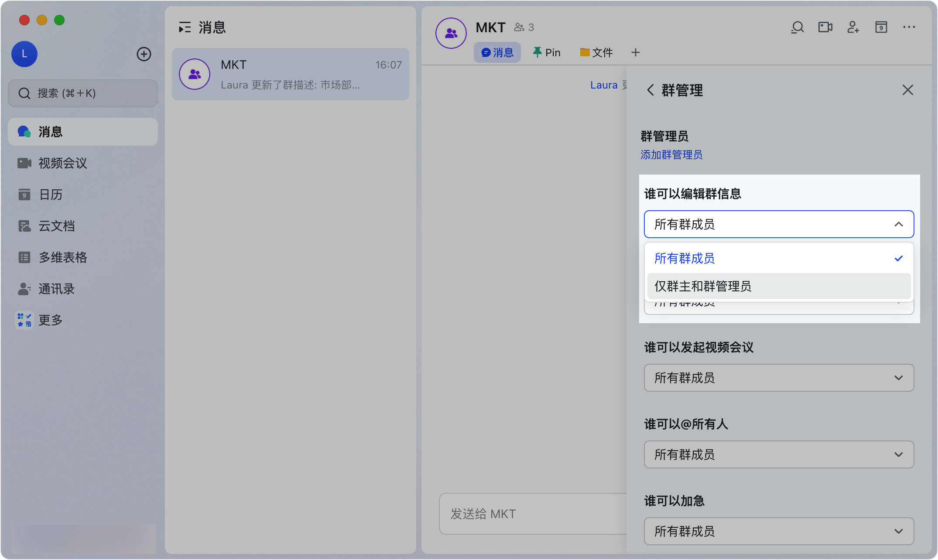The image size is (938, 560).
Task: Click the plus create button in sidebar
Action: tap(144, 54)
